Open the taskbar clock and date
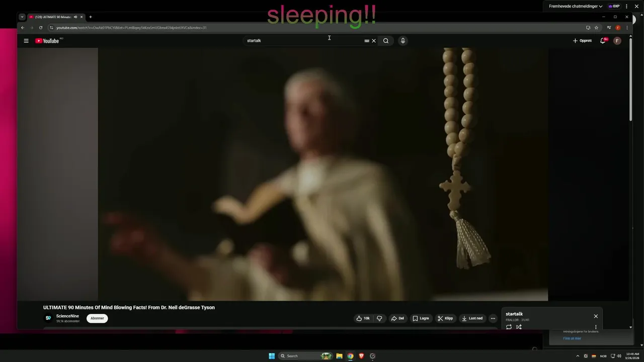 click(632, 356)
